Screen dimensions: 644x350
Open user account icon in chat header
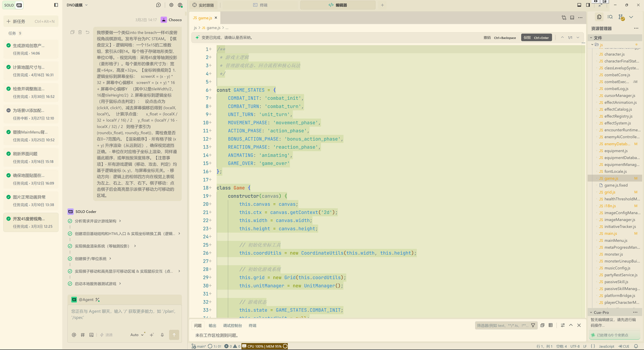pos(180,5)
